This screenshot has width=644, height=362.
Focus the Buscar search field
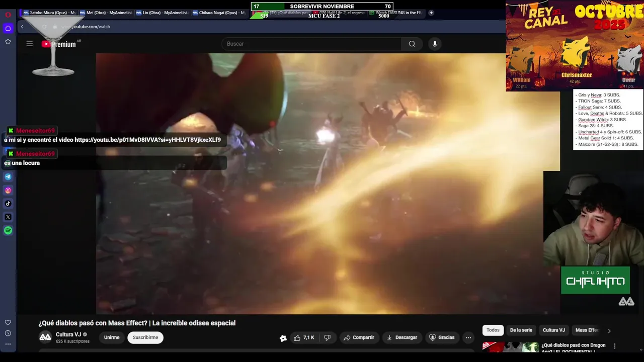coord(312,44)
